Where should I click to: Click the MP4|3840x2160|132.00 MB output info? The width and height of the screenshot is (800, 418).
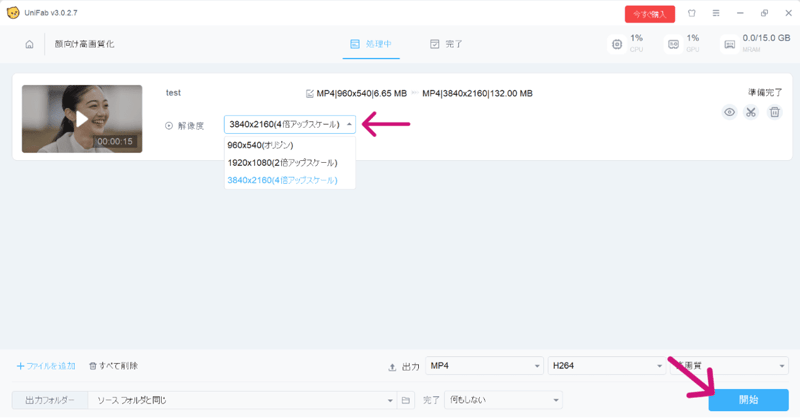[478, 93]
